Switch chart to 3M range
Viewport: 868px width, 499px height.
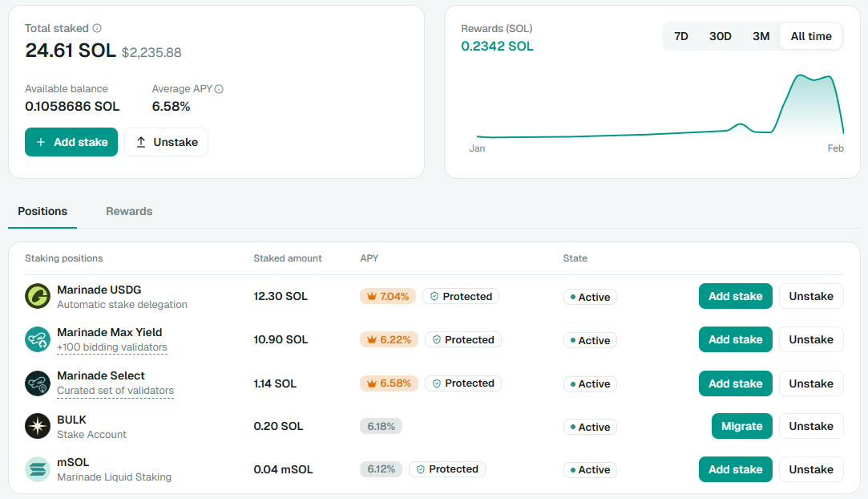click(x=761, y=36)
